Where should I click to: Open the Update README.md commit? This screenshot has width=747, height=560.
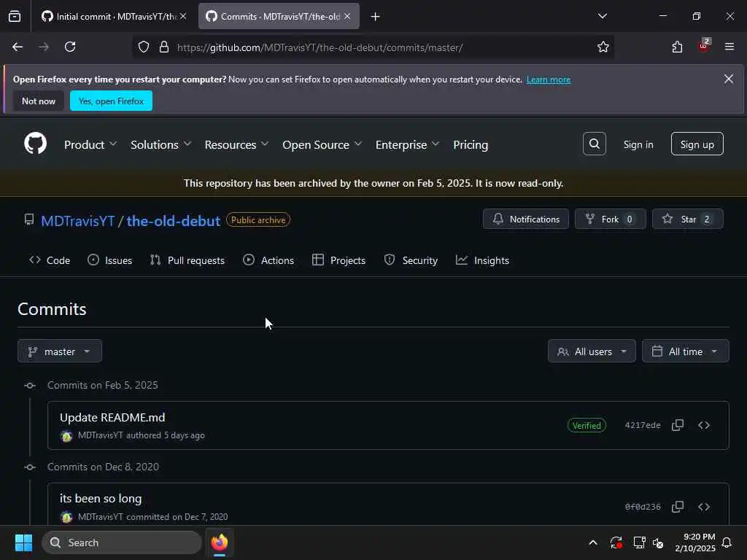[112, 417]
